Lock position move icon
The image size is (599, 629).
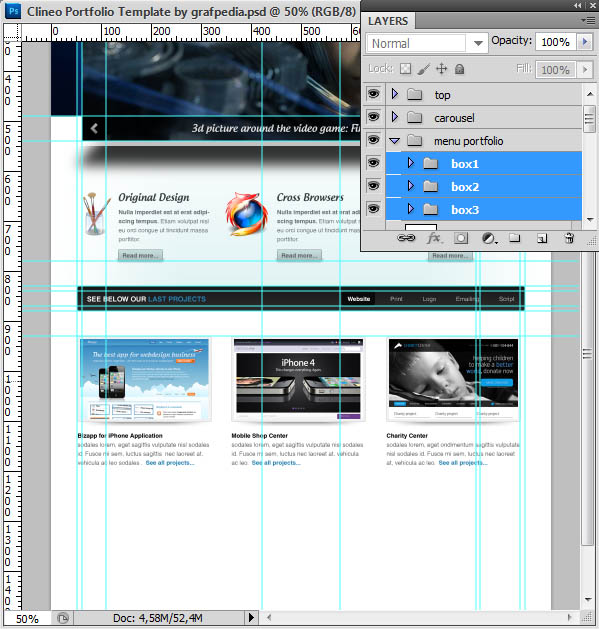[x=441, y=69]
